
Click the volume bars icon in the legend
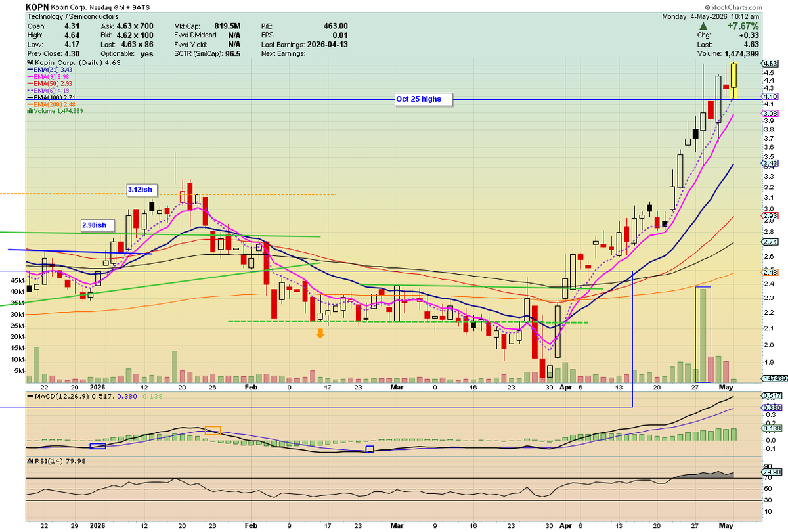[29, 111]
